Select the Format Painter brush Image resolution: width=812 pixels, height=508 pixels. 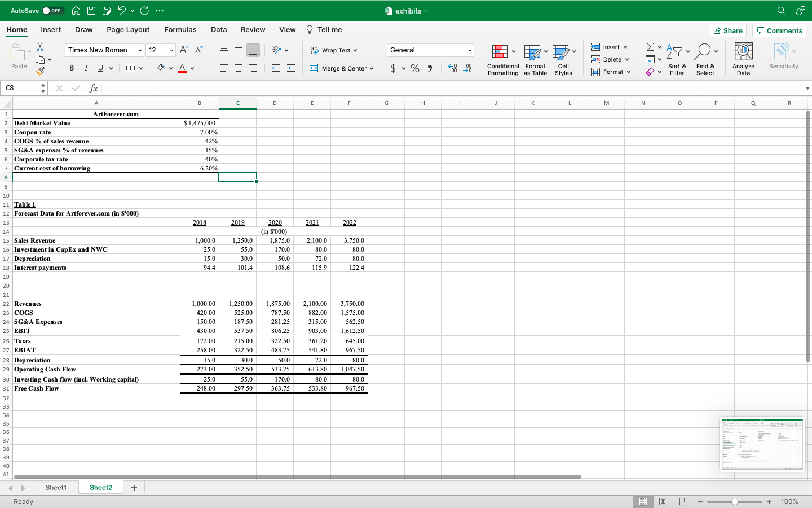[40, 71]
